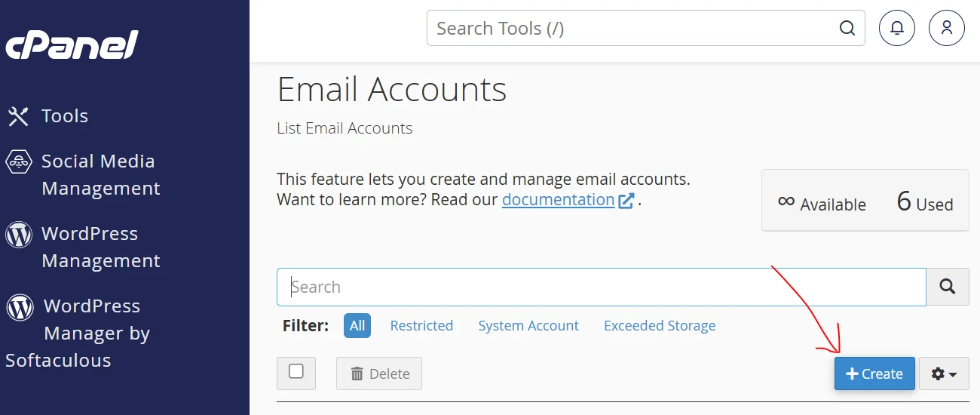980x415 pixels.
Task: Filter by System Account
Action: pos(528,326)
